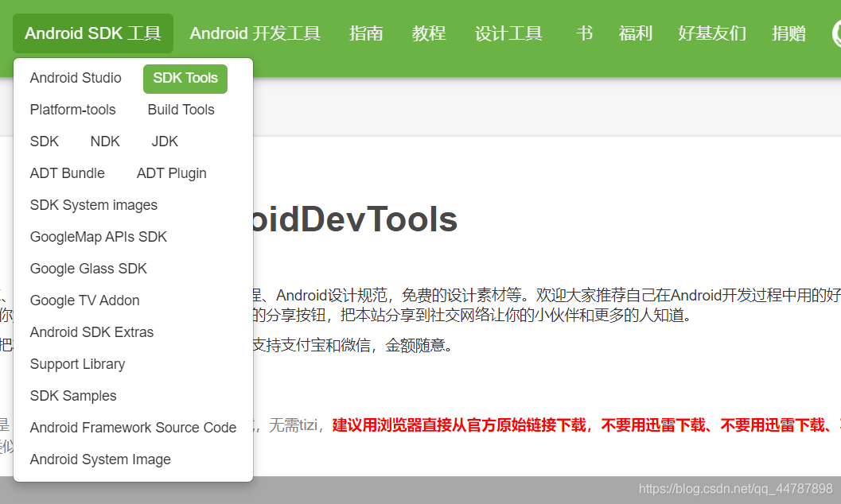The image size is (841, 504).
Task: Click the highlighted SDK Tools entry
Action: [185, 78]
